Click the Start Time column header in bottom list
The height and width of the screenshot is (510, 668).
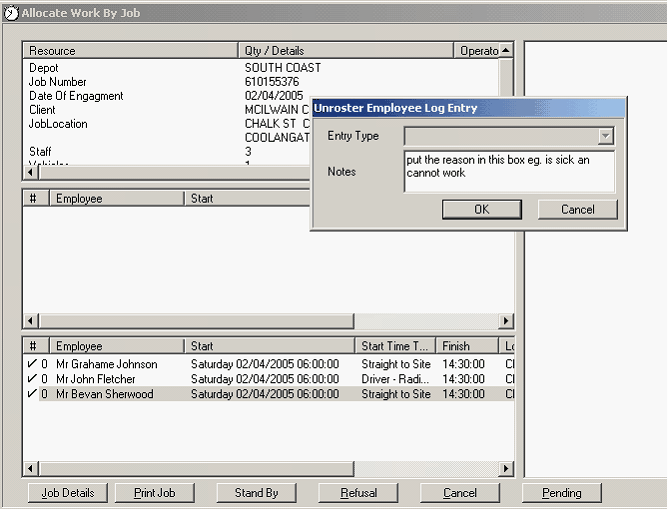coord(396,346)
